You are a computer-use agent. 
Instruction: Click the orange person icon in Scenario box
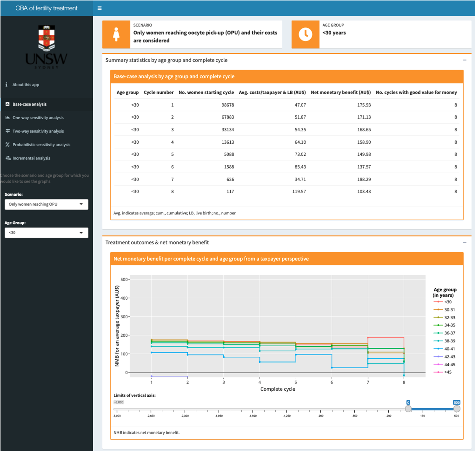pos(116,34)
